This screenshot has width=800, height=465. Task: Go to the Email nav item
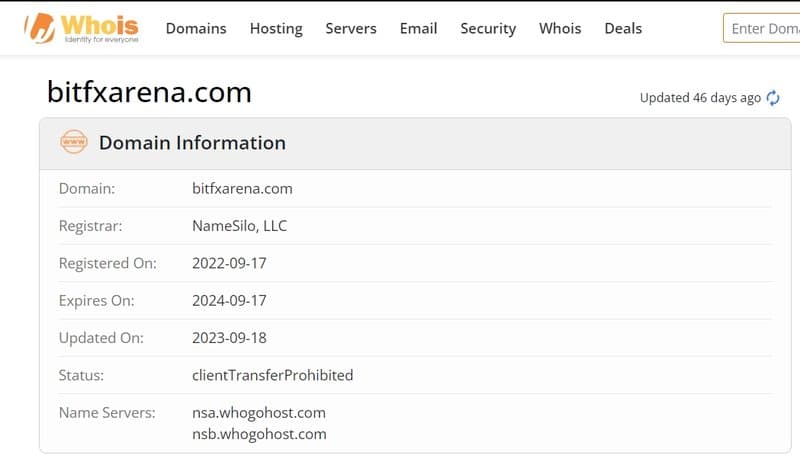pyautogui.click(x=418, y=29)
